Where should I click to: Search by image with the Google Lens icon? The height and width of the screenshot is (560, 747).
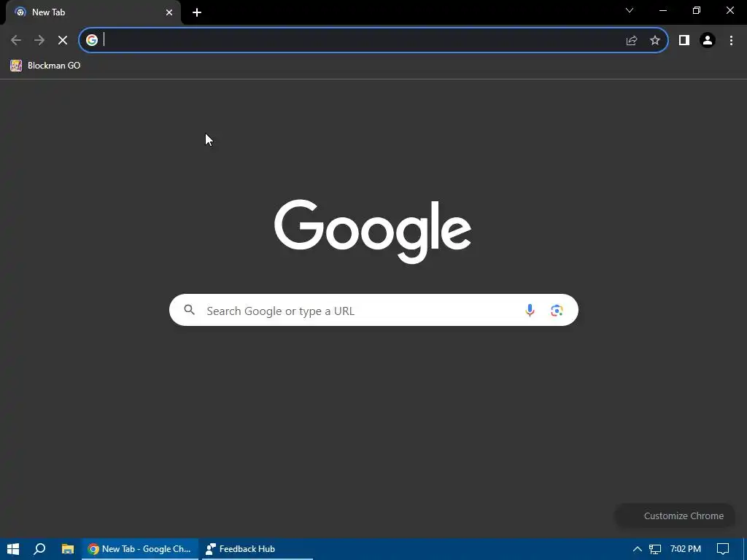coord(557,311)
